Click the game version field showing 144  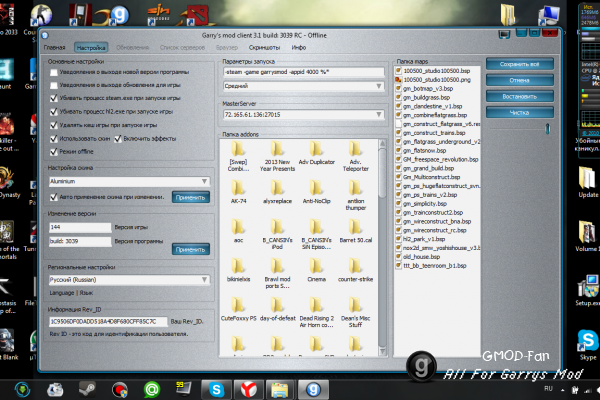point(80,227)
